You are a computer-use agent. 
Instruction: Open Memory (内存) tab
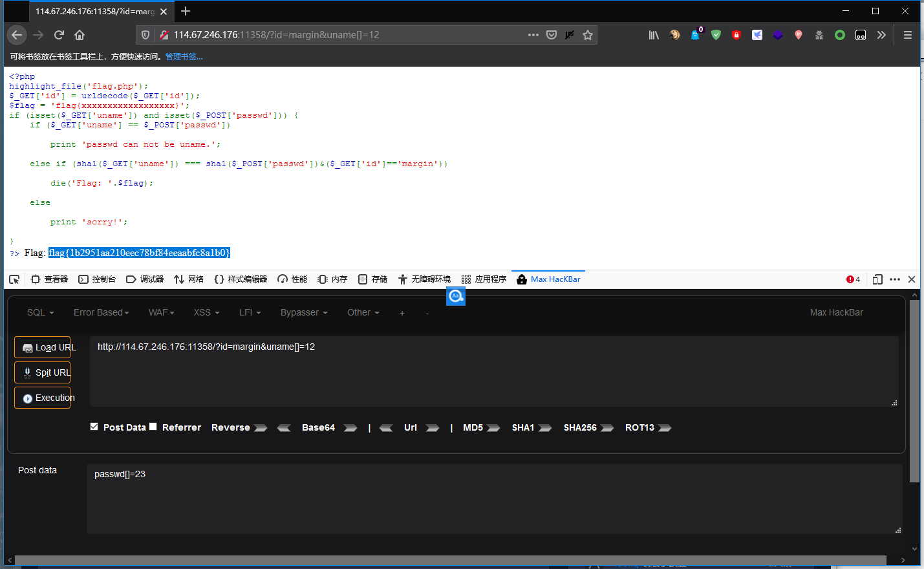(x=332, y=279)
